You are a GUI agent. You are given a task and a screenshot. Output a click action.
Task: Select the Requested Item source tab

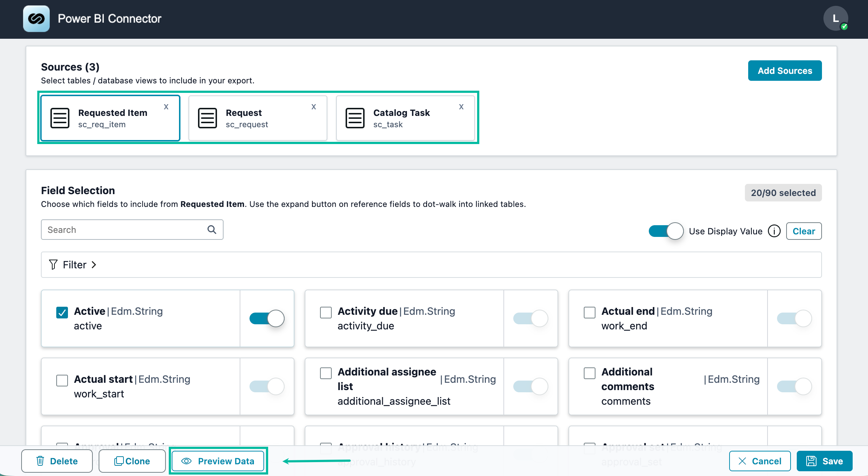[x=110, y=118]
